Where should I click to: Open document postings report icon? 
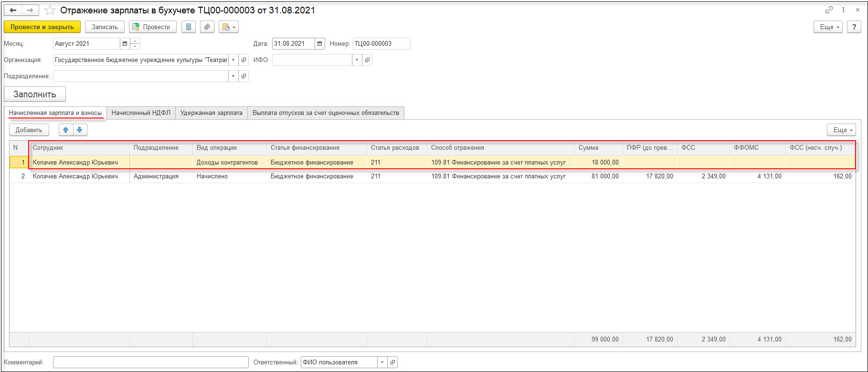189,27
